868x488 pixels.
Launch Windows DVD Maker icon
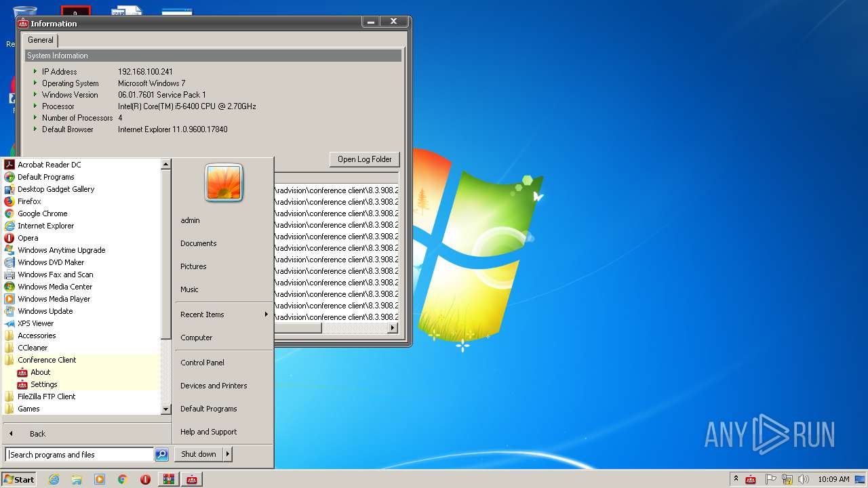[9, 262]
